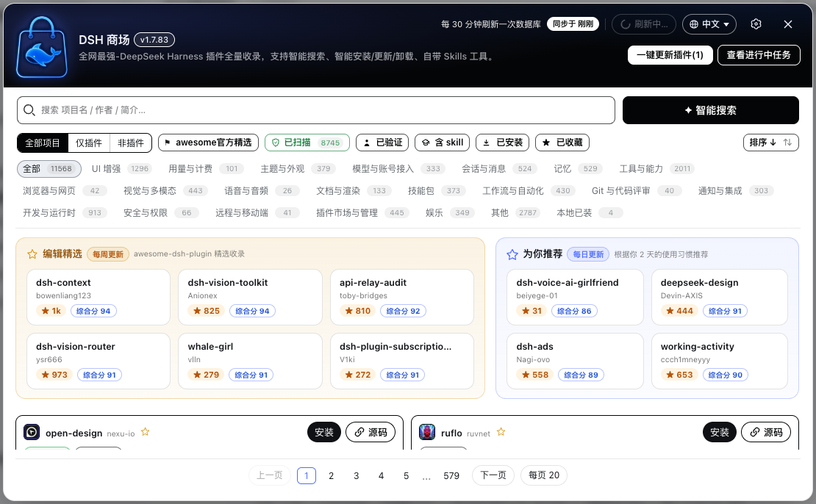
Task: Click the ascending/descending arrows in sort control
Action: (x=788, y=142)
